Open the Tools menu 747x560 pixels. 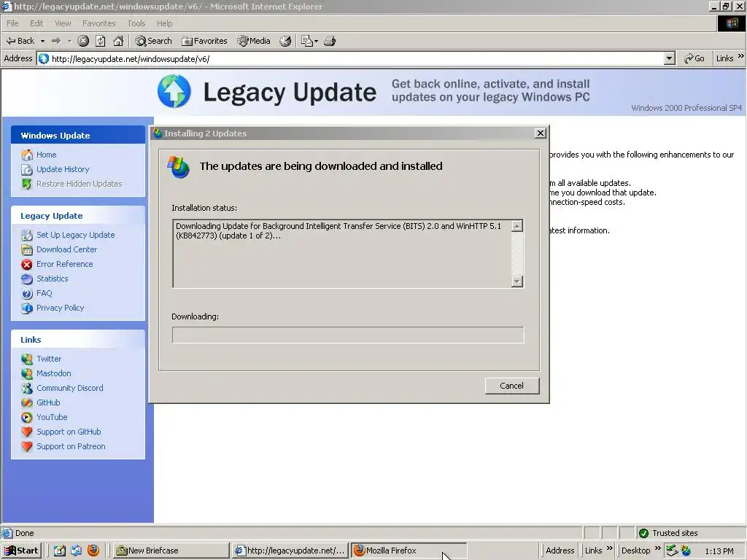coord(136,23)
